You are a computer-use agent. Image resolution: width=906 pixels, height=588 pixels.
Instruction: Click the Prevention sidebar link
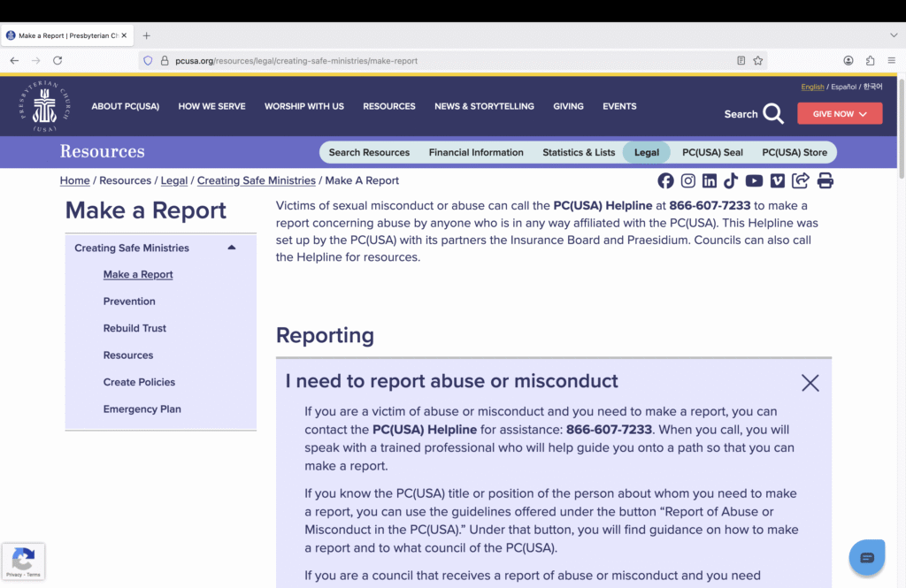[x=129, y=301]
